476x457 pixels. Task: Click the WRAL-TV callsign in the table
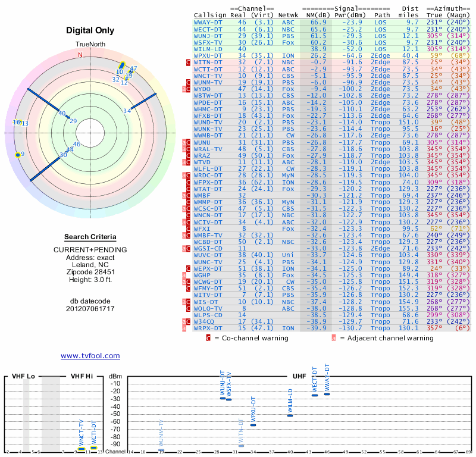[x=208, y=149]
